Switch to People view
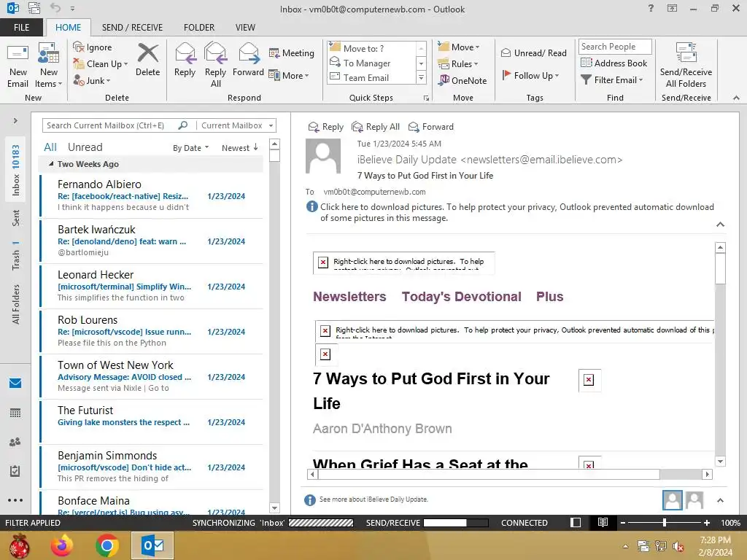The width and height of the screenshot is (747, 560). tap(15, 442)
